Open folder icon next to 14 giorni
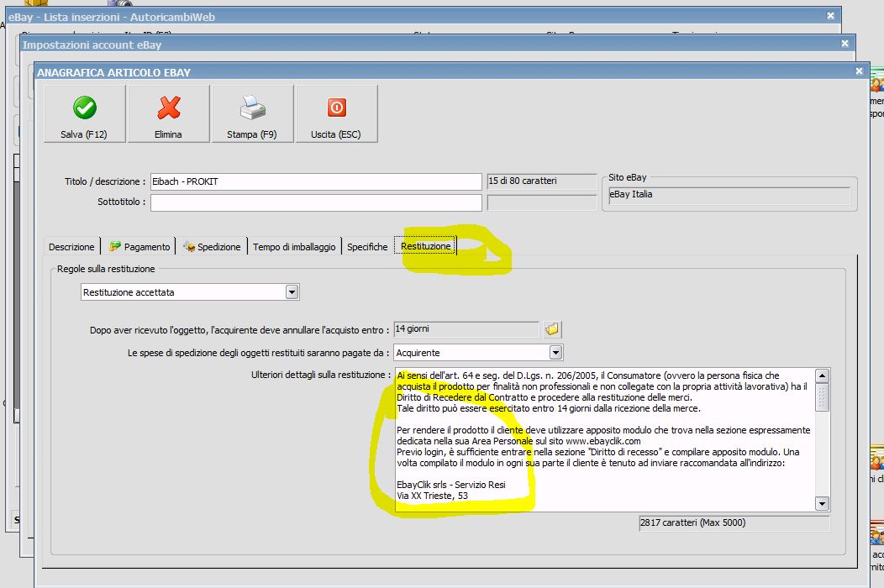884x588 pixels. coord(552,329)
